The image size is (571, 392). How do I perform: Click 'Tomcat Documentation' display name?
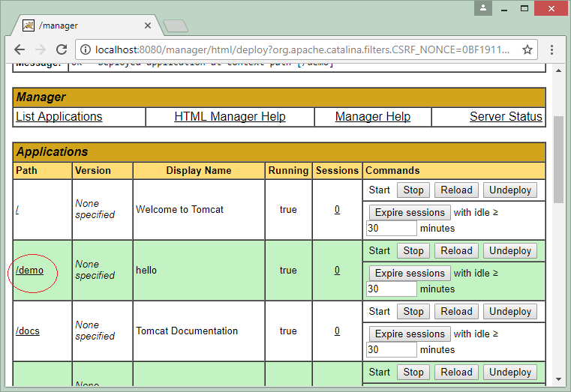[x=187, y=331]
